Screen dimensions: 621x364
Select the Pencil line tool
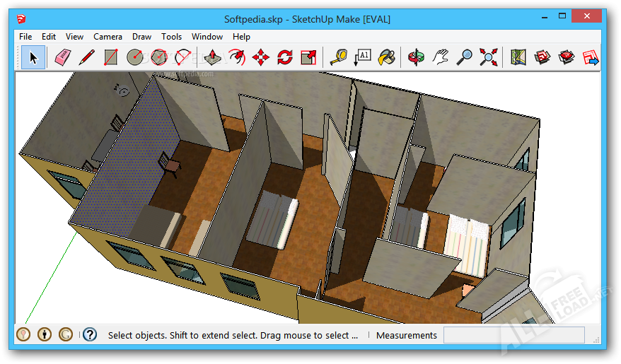point(86,57)
